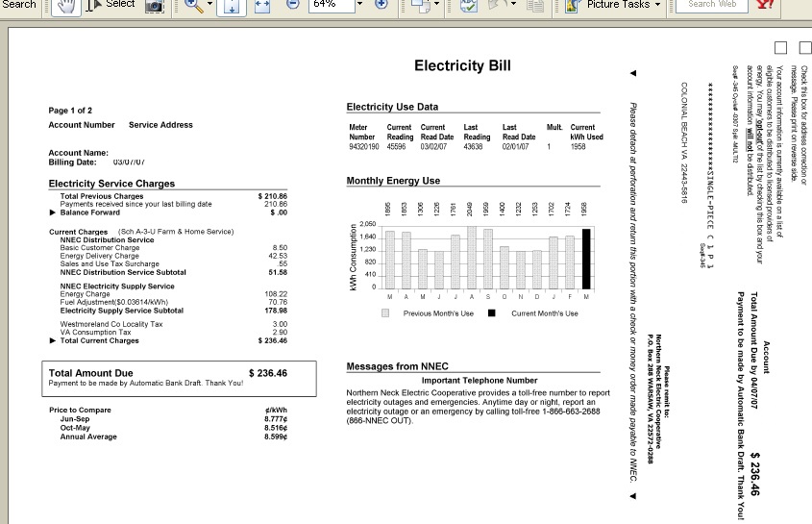The height and width of the screenshot is (524, 812).
Task: Choose the Zoom In magnifier tool
Action: (x=192, y=6)
